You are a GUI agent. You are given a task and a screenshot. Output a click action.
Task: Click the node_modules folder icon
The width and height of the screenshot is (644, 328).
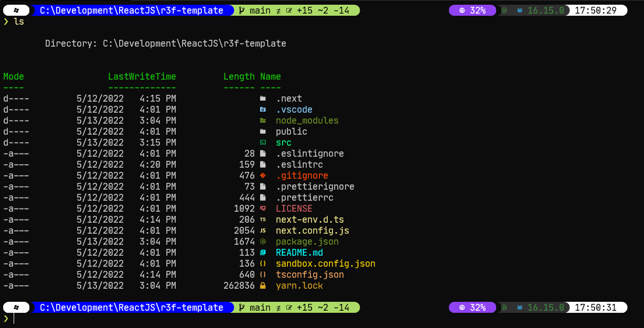(263, 121)
